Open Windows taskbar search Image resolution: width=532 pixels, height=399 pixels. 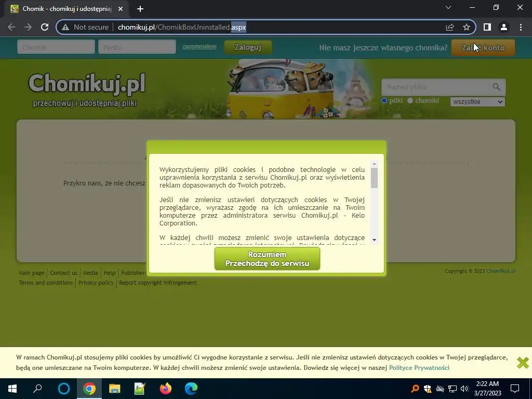tap(37, 389)
